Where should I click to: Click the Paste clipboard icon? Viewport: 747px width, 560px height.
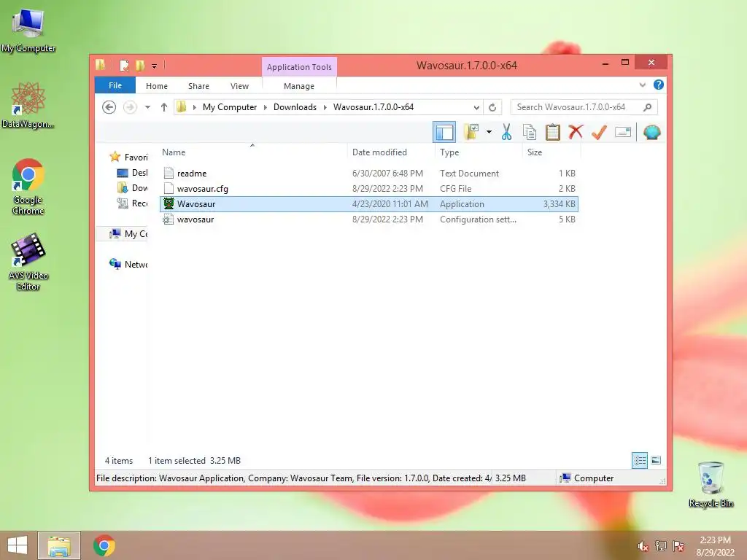(553, 132)
